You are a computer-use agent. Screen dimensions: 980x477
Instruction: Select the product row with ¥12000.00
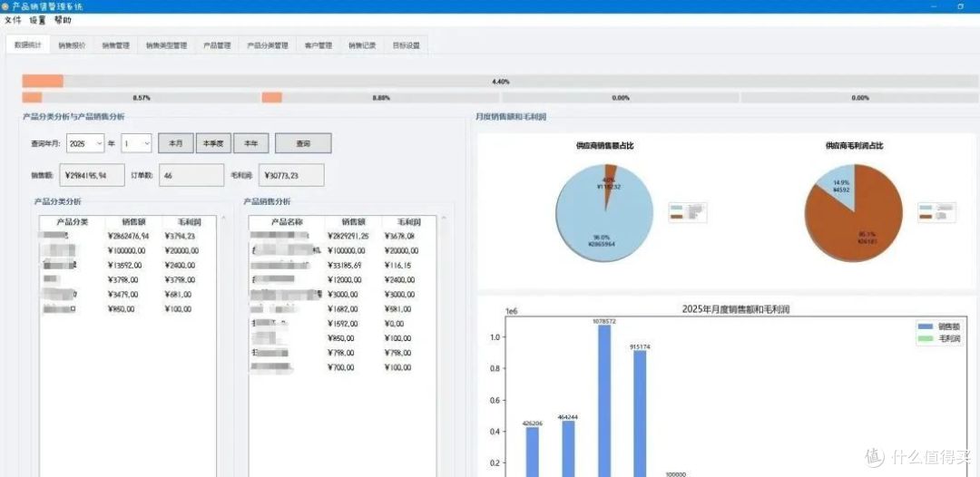342,279
